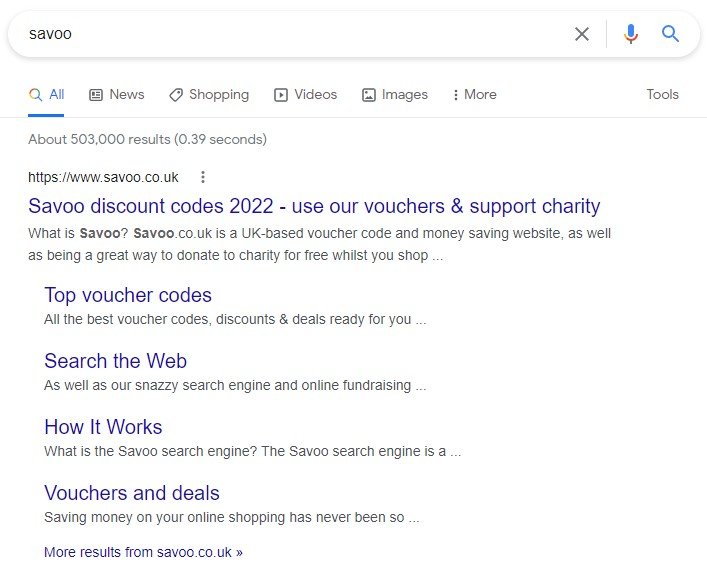
Task: Click More results from savoo.co.uk
Action: 143,552
